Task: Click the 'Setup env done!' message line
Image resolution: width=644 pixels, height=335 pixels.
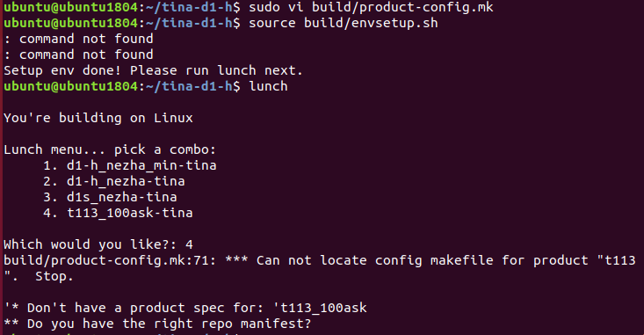Action: (153, 70)
